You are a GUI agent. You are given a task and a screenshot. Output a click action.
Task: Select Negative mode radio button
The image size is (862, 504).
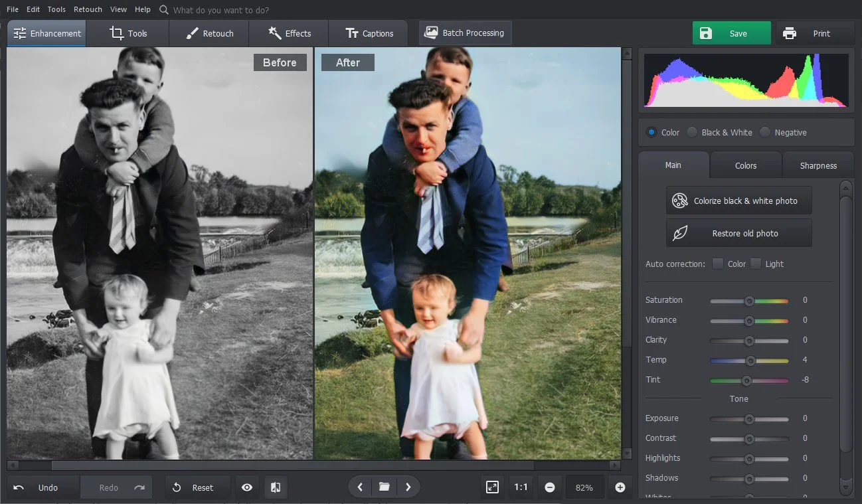point(765,132)
